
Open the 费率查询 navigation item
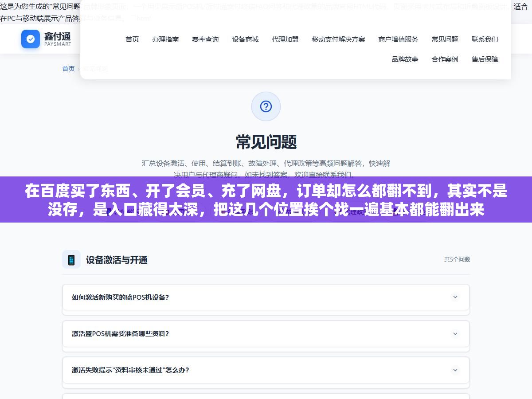(205, 39)
